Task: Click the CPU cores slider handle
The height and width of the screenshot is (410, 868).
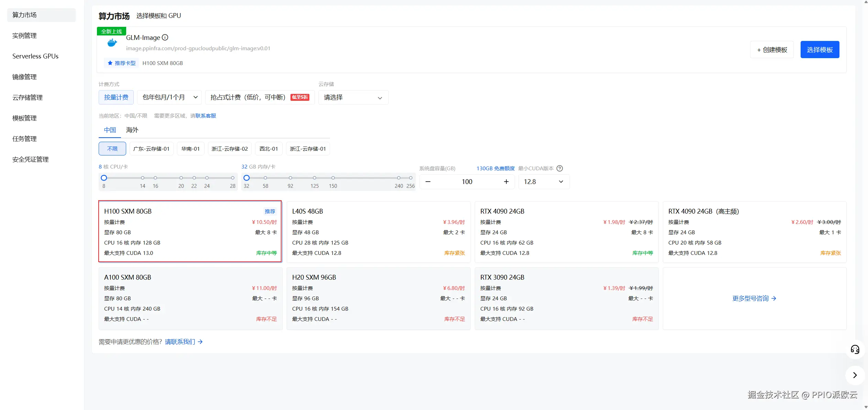Action: [104, 178]
